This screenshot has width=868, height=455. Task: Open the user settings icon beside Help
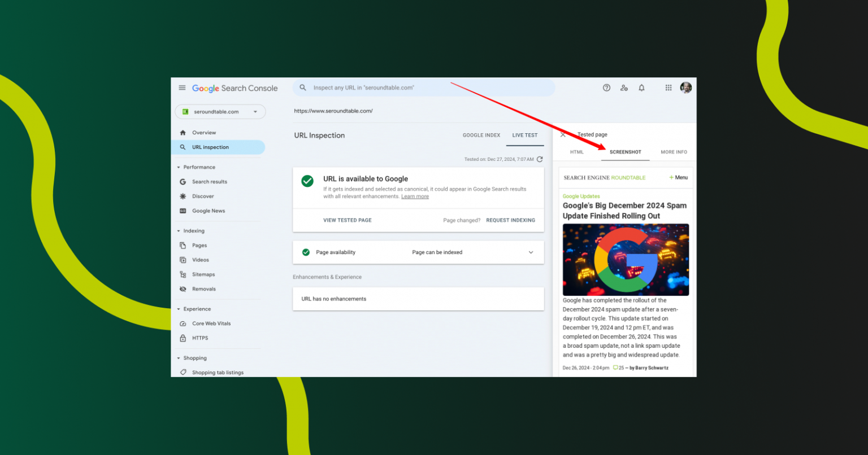coord(624,88)
